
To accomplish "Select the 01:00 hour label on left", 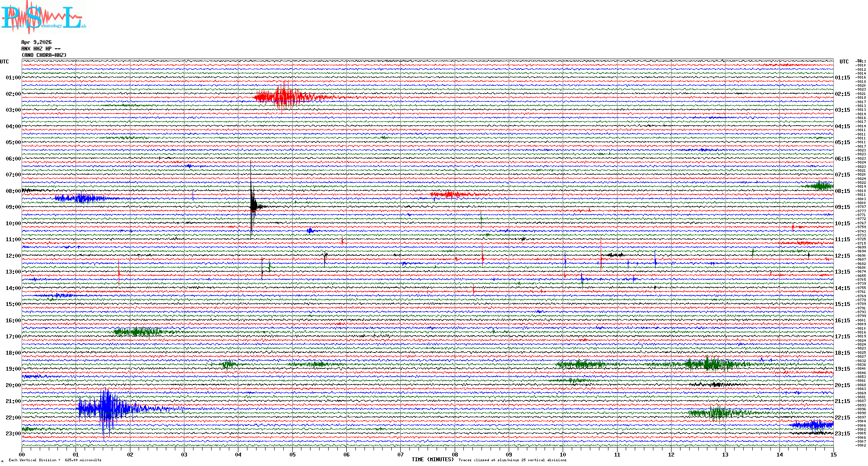I will [13, 78].
